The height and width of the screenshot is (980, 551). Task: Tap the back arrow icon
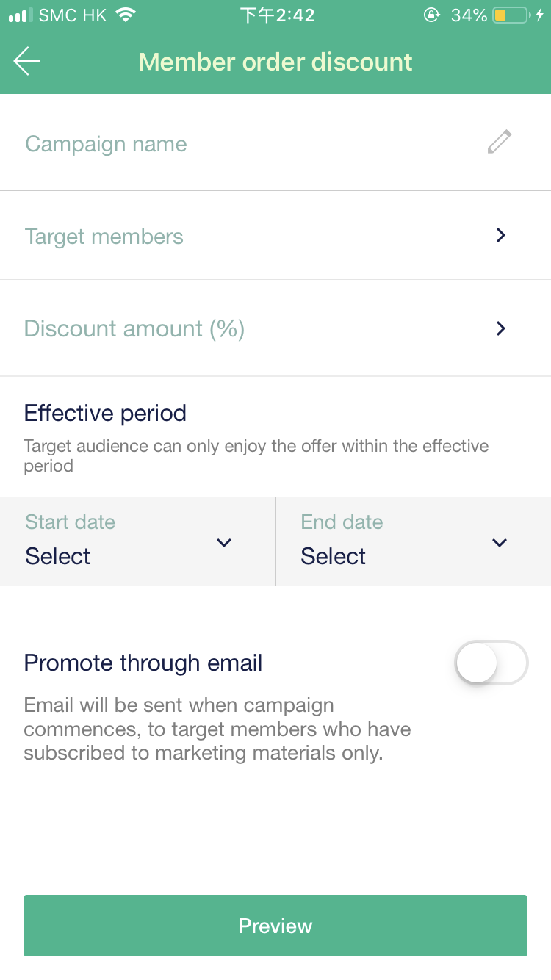[x=26, y=61]
